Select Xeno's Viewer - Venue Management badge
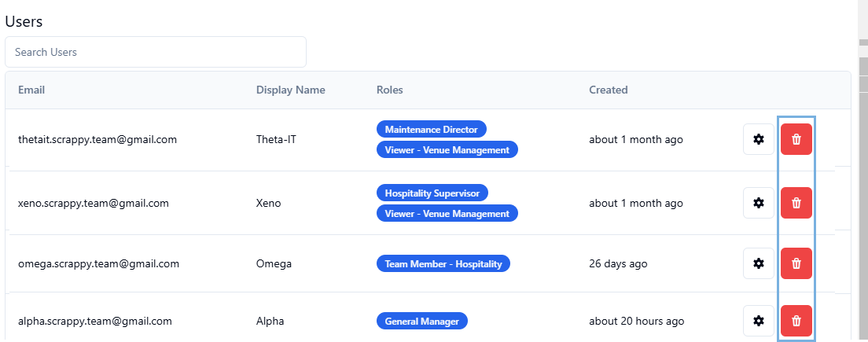This screenshot has height=342, width=868. (x=447, y=214)
